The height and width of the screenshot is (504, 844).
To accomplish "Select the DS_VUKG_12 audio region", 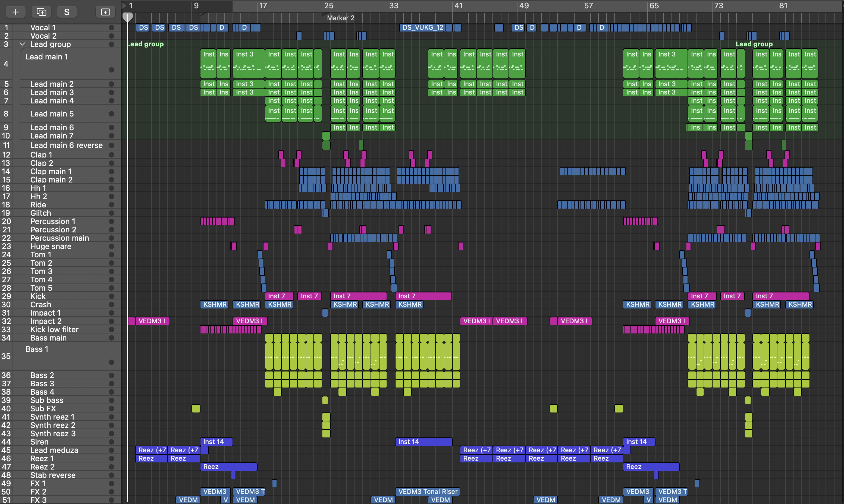I will point(422,28).
